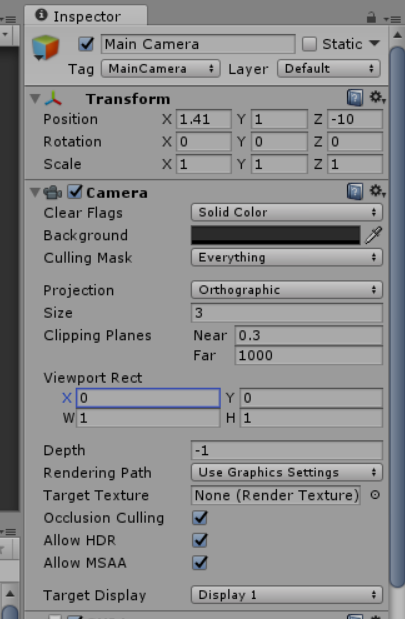Edit Rotation Y field
Viewport: 405px width, 619px height.
click(x=279, y=142)
